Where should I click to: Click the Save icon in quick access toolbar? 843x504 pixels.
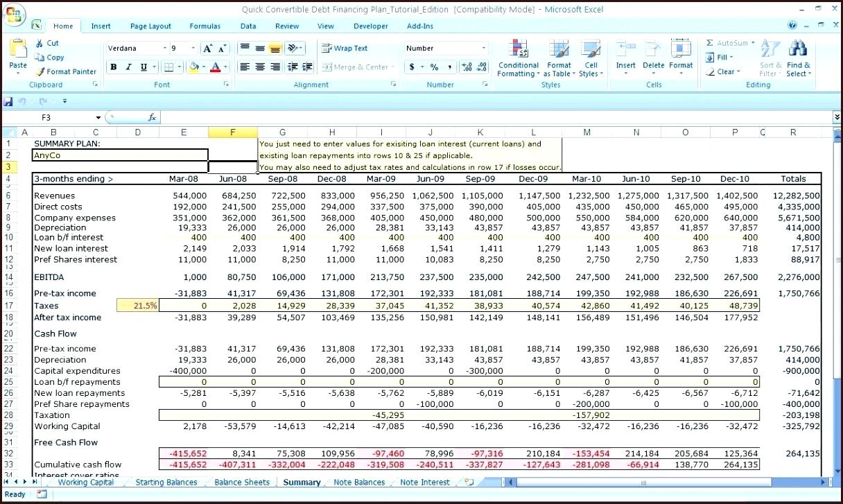click(8, 101)
